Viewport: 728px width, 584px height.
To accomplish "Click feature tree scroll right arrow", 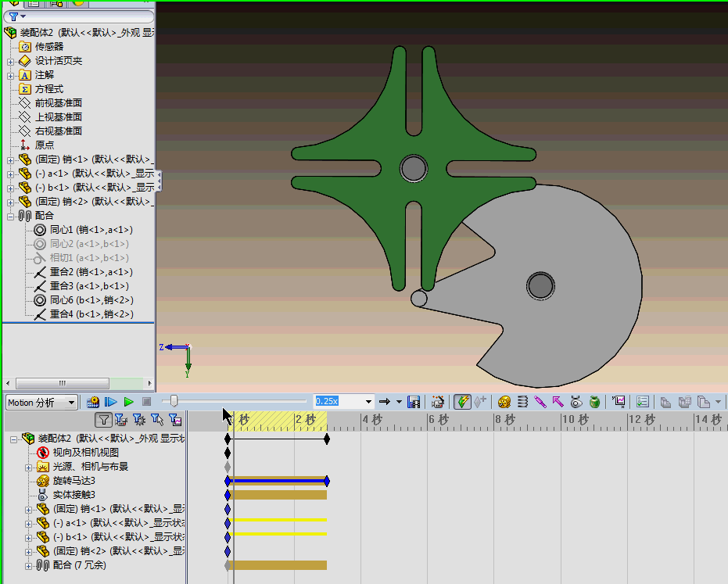I will point(149,383).
